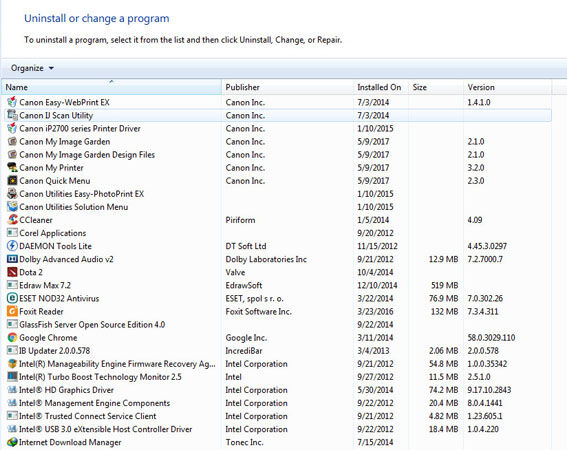This screenshot has height=450, width=567.
Task: Click the 'Piriform' publisher cell
Action: point(240,220)
